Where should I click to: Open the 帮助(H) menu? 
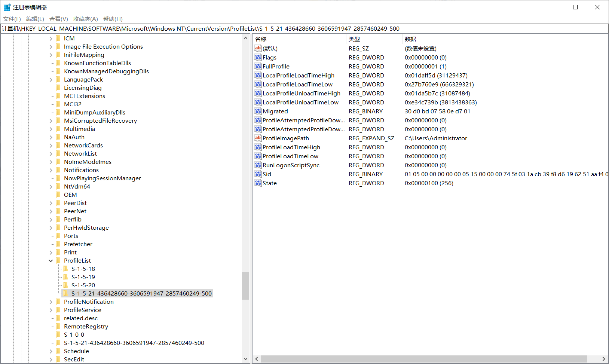(113, 19)
